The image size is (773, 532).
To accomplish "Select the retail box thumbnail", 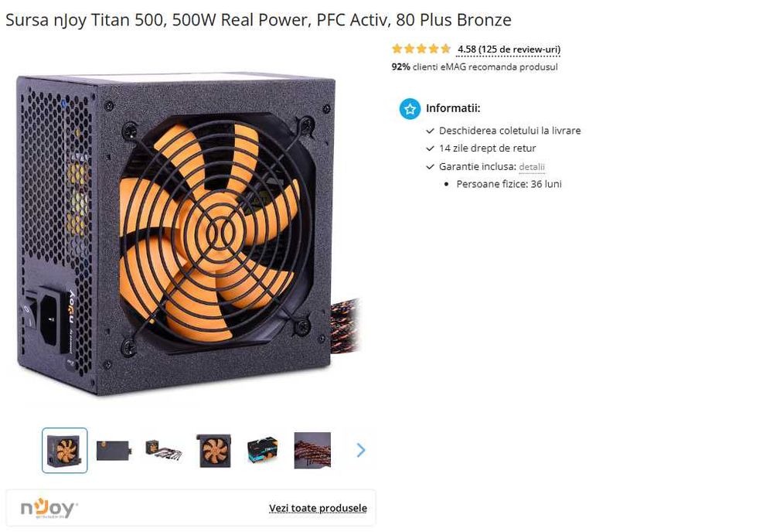I will click(263, 450).
